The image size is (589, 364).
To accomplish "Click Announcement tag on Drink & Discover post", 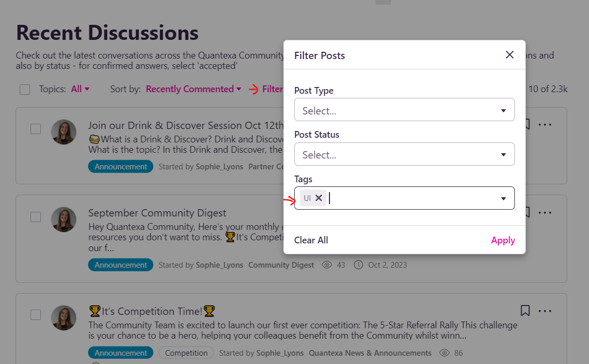I will pos(121,166).
